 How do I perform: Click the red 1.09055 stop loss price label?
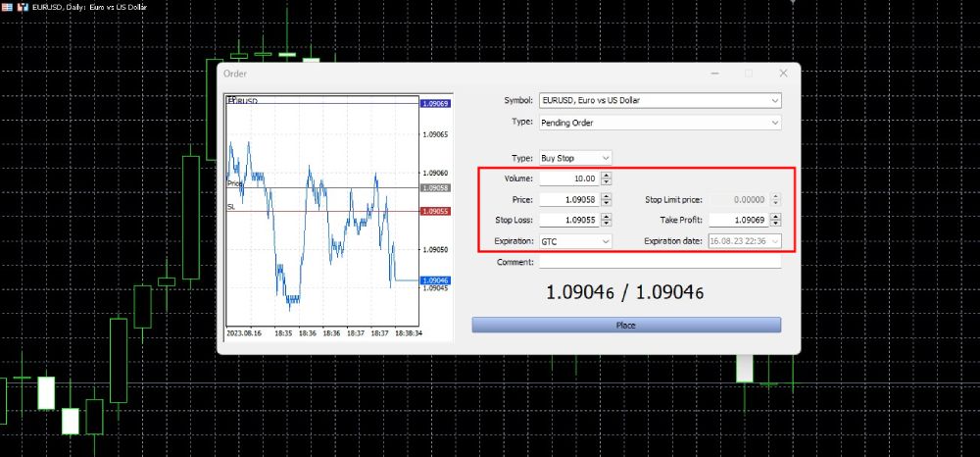point(434,211)
